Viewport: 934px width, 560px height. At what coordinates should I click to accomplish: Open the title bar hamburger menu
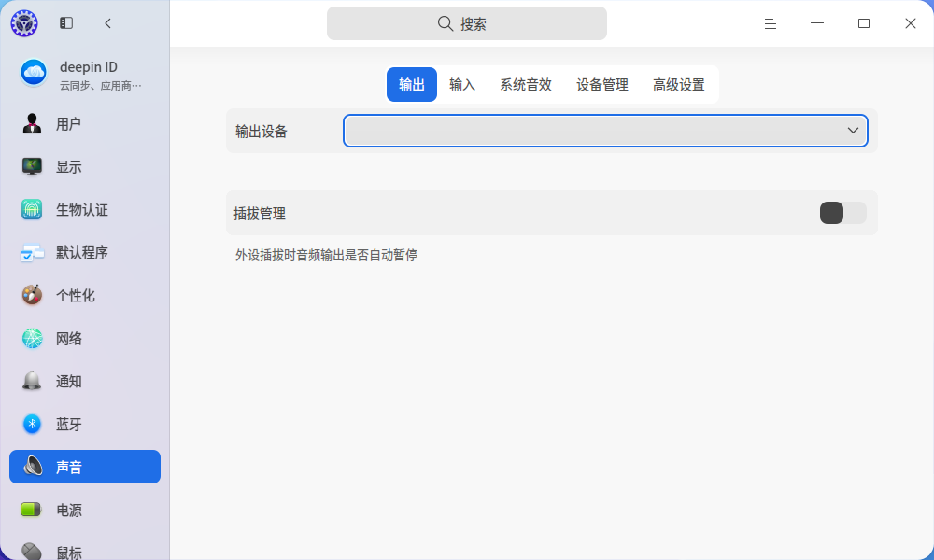771,23
